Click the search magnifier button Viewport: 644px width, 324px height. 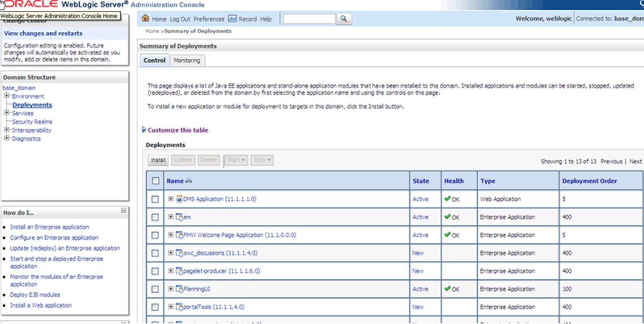344,19
